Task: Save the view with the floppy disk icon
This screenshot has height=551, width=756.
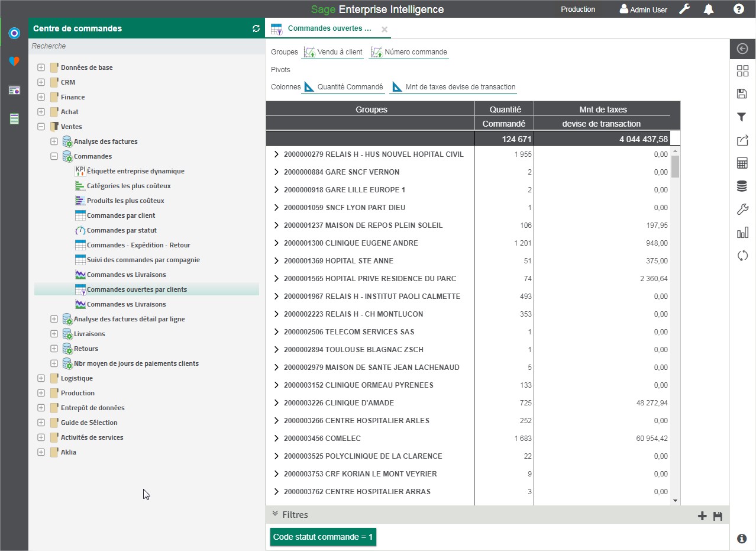Action: click(742, 94)
